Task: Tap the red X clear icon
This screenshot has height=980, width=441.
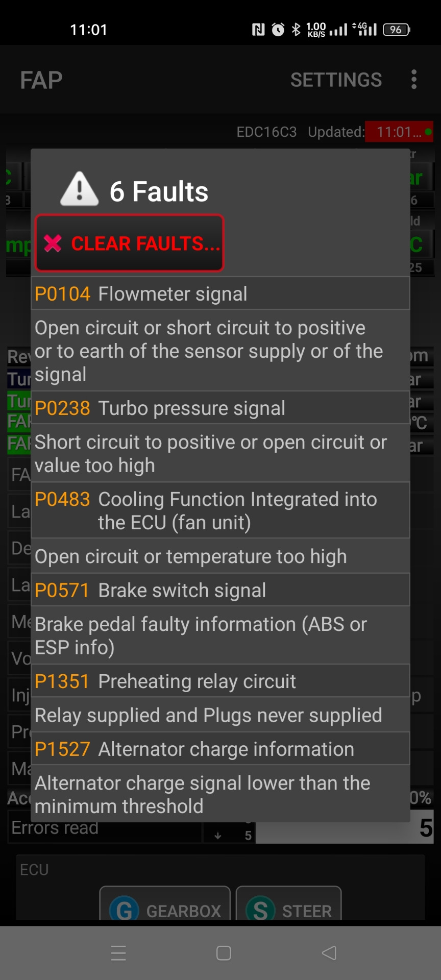Action: 53,243
